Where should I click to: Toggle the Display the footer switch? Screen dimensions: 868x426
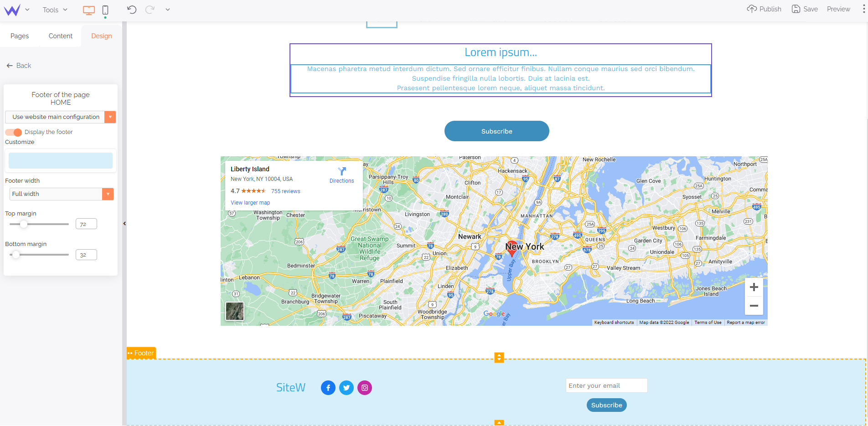click(x=14, y=132)
